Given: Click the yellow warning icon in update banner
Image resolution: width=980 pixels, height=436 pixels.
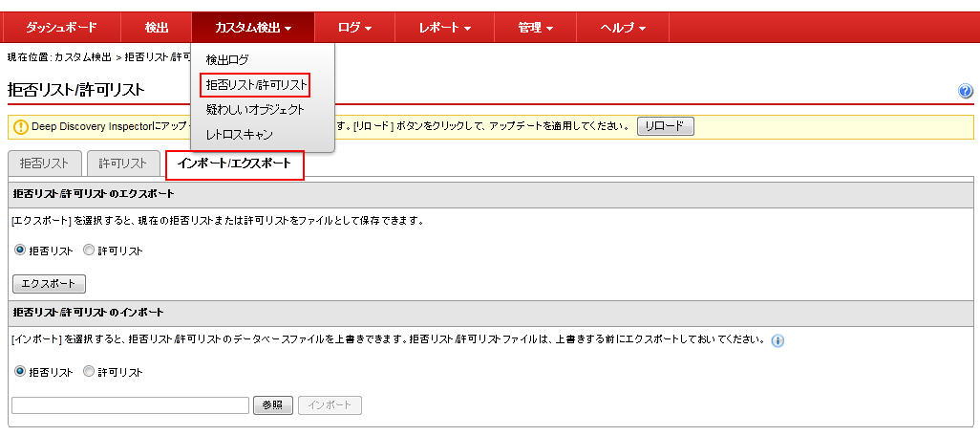Looking at the screenshot, I should [20, 126].
